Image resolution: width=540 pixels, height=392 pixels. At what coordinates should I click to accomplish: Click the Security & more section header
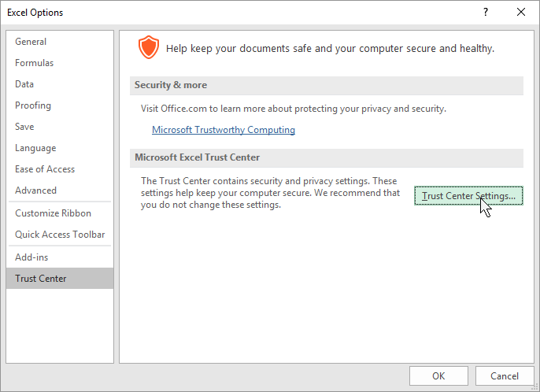[327, 85]
